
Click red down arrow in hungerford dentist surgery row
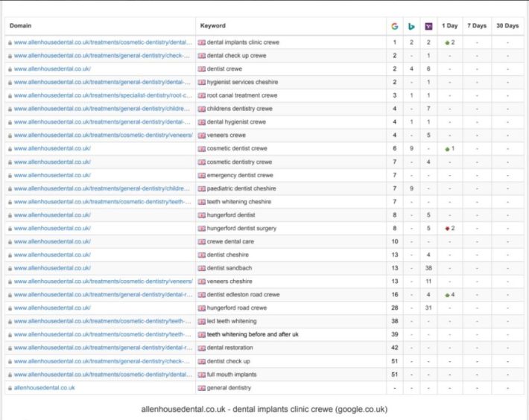click(447, 228)
